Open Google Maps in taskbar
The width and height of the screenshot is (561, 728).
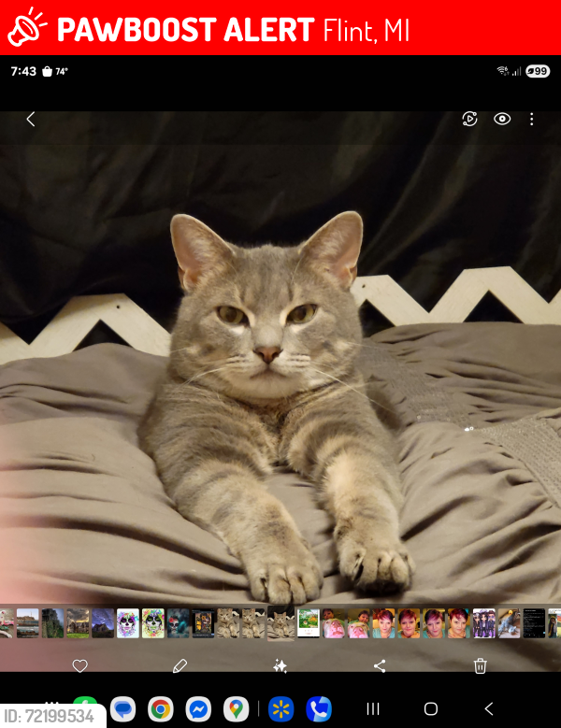pyautogui.click(x=236, y=709)
